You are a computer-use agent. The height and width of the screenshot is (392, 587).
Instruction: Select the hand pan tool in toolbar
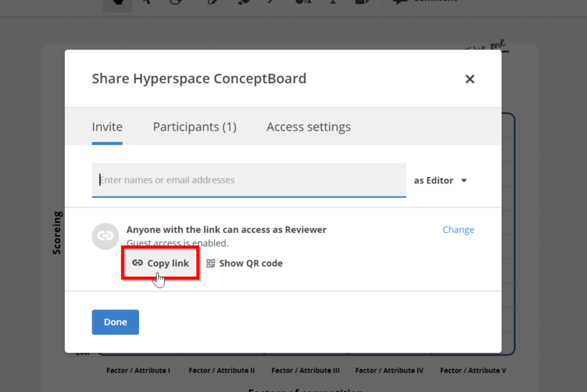(117, 2)
